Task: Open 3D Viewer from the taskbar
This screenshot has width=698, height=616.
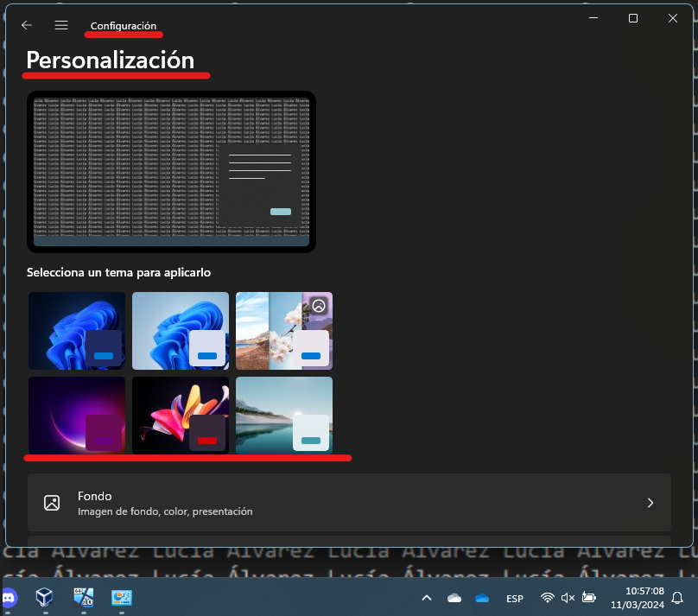Action: click(43, 597)
